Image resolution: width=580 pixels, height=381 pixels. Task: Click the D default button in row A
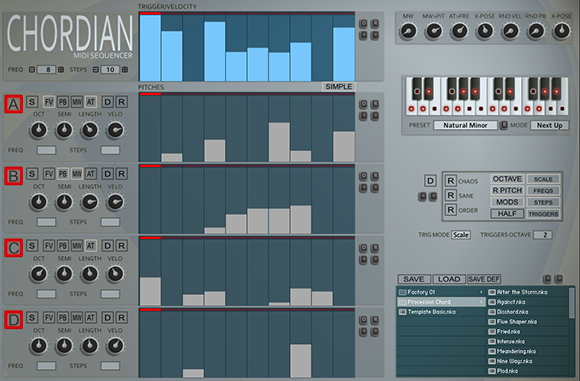(107, 102)
